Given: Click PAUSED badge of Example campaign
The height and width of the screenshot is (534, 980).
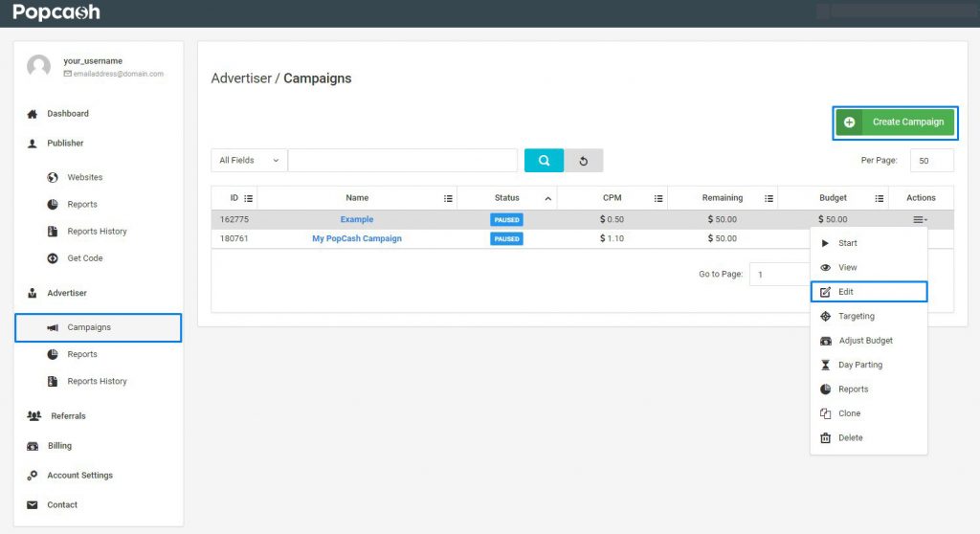Looking at the screenshot, I should coord(507,219).
